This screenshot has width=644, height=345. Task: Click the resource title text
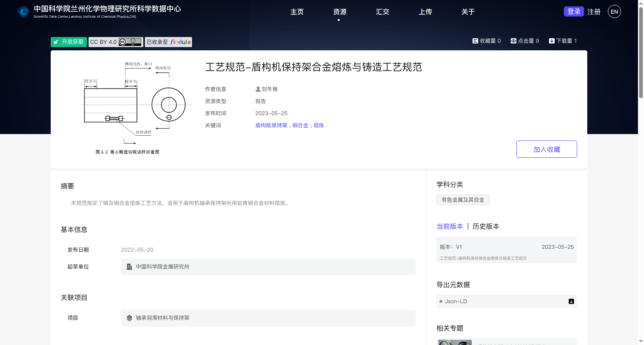coord(314,67)
